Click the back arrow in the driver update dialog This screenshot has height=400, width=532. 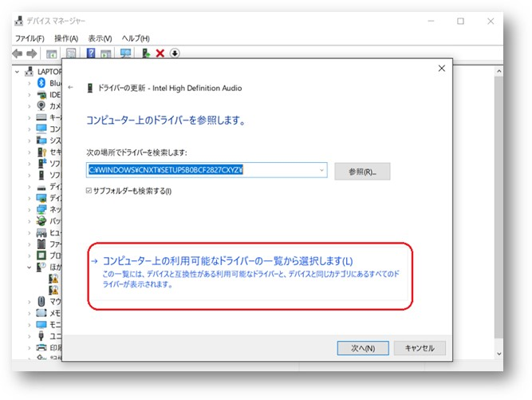click(70, 88)
